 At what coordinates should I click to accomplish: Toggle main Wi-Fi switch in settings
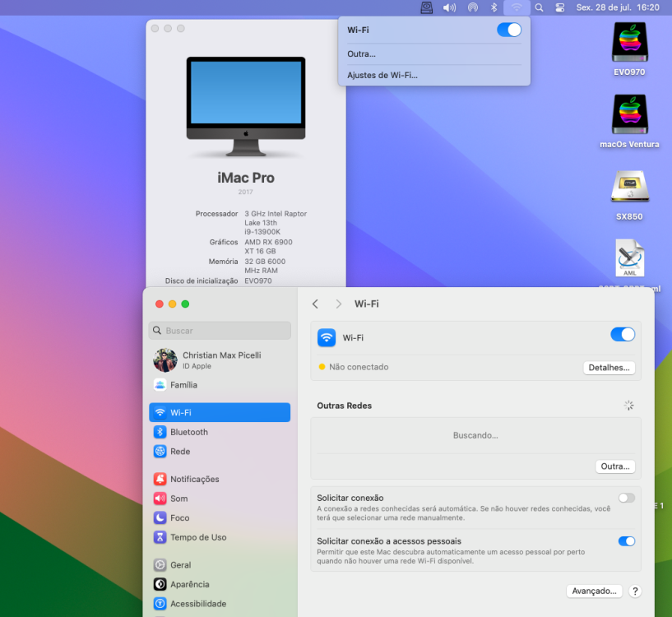(x=623, y=335)
